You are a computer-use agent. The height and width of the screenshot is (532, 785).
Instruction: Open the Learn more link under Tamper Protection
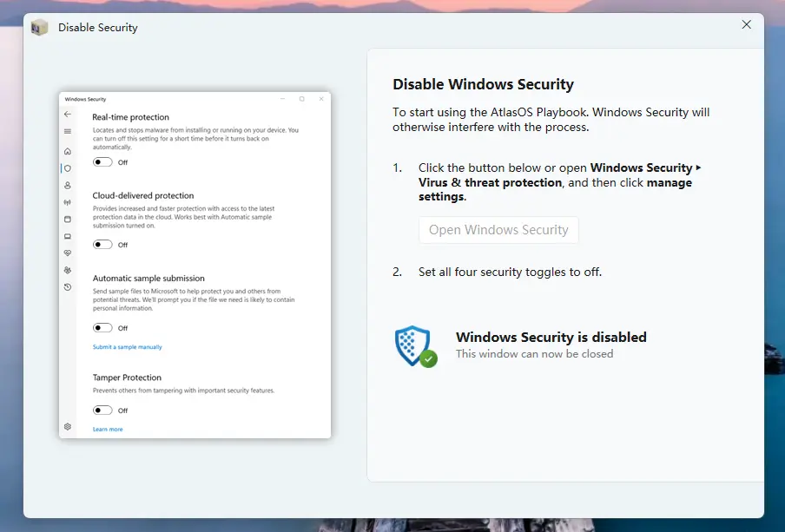pos(108,430)
